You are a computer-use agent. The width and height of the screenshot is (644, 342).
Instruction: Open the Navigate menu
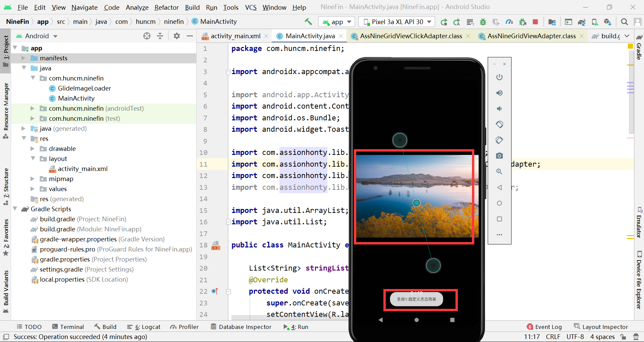pyautogui.click(x=84, y=7)
